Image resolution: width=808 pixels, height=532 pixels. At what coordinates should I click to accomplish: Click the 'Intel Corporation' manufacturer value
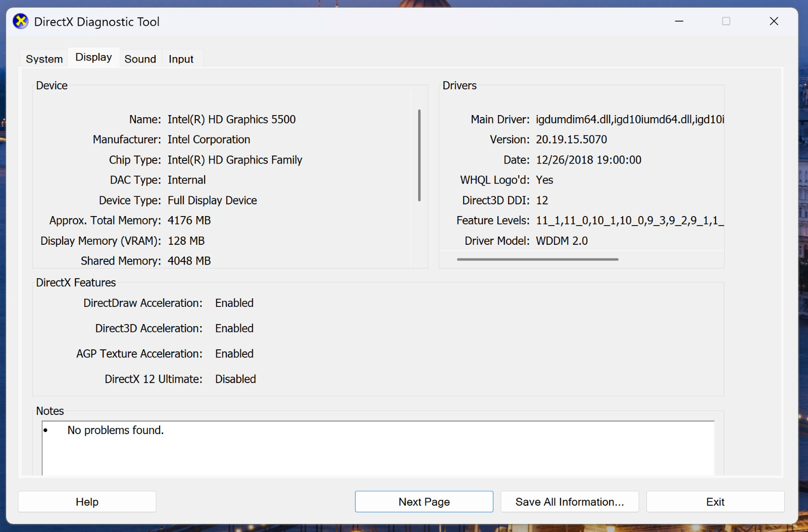pyautogui.click(x=209, y=140)
